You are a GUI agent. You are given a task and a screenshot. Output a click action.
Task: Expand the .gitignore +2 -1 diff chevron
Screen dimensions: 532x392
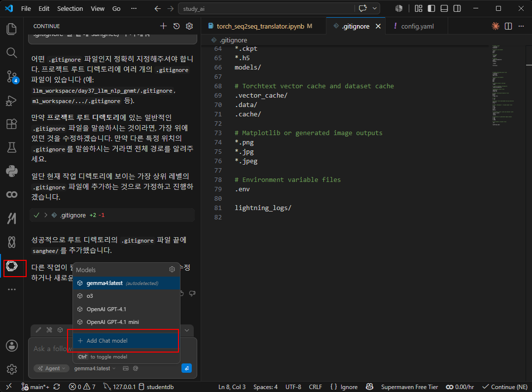46,215
